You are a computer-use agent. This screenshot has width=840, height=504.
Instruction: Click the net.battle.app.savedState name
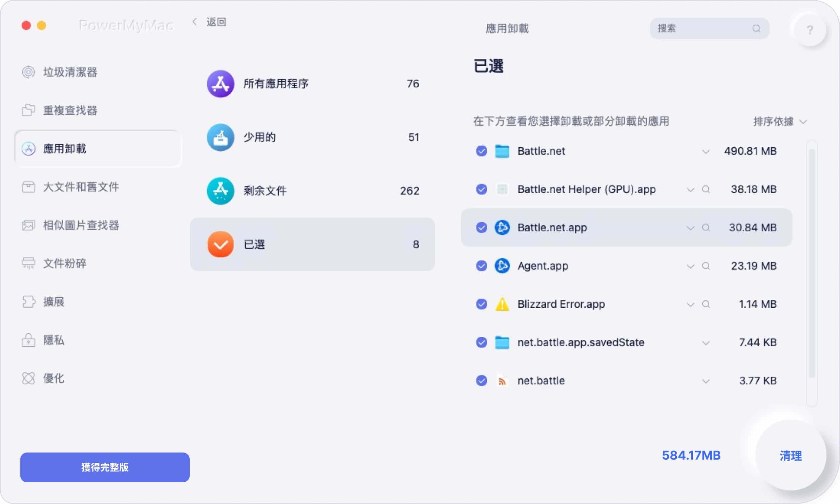(581, 342)
